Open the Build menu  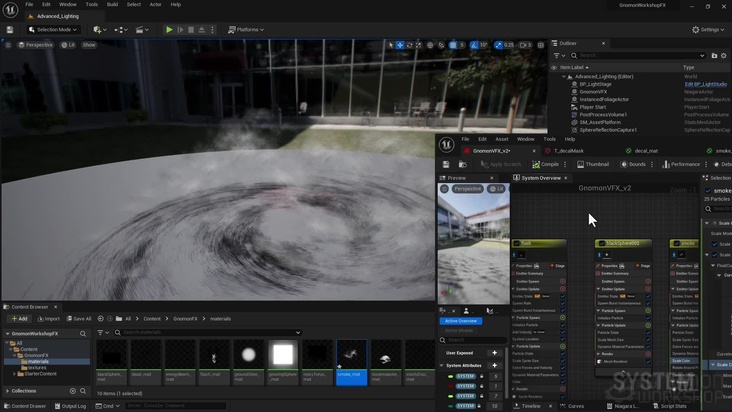point(112,4)
